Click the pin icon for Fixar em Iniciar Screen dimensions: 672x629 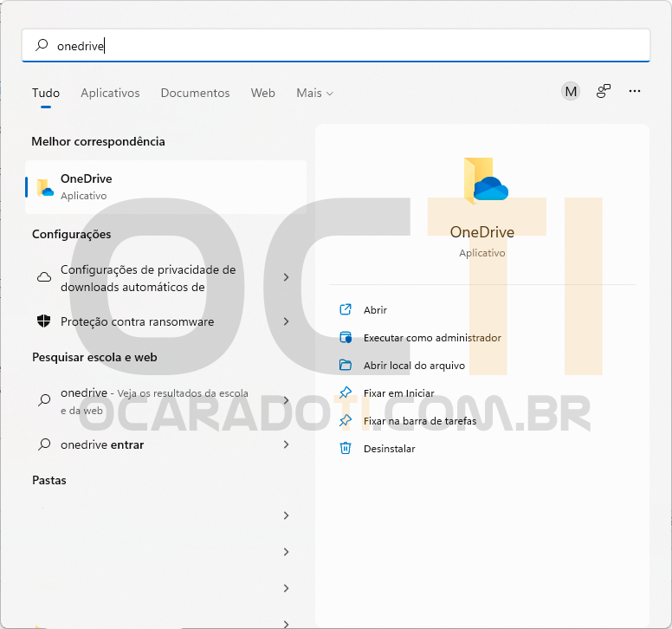click(x=346, y=392)
